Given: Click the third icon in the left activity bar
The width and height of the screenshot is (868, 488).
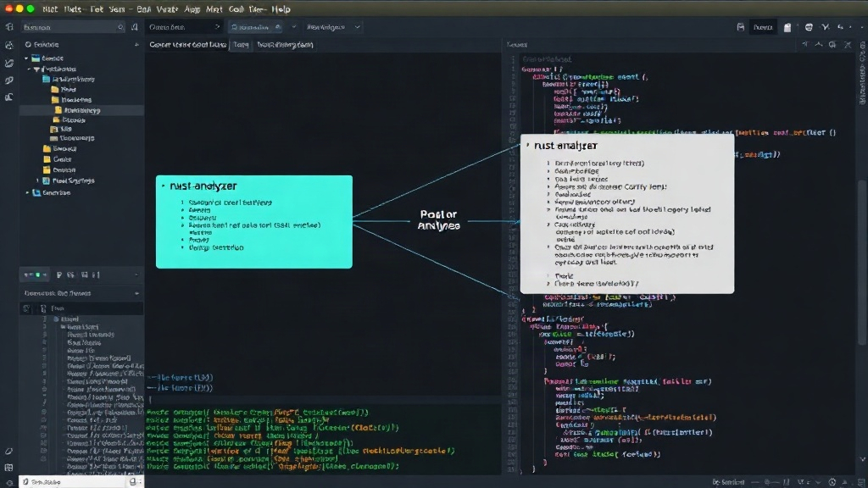Looking at the screenshot, I should point(9,63).
